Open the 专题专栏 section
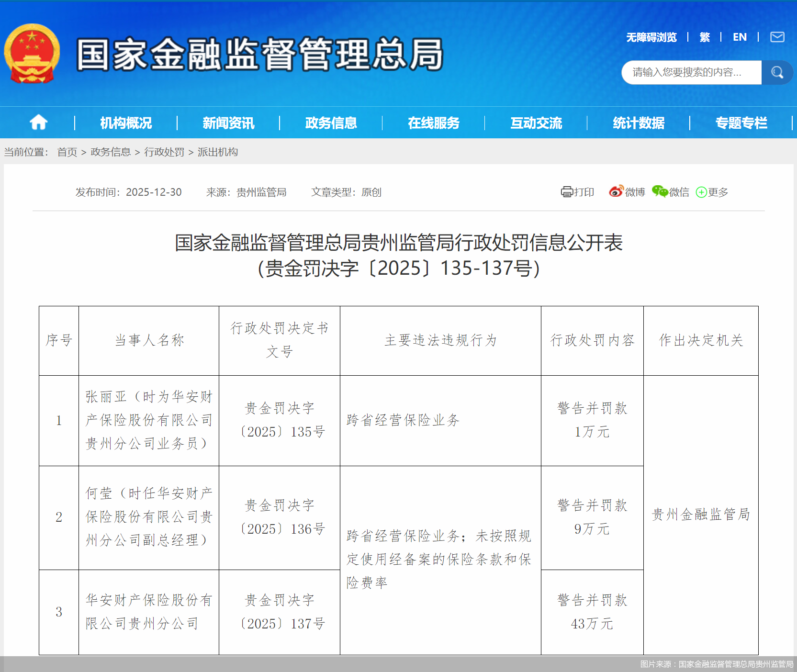Image resolution: width=797 pixels, height=672 pixels. point(741,123)
